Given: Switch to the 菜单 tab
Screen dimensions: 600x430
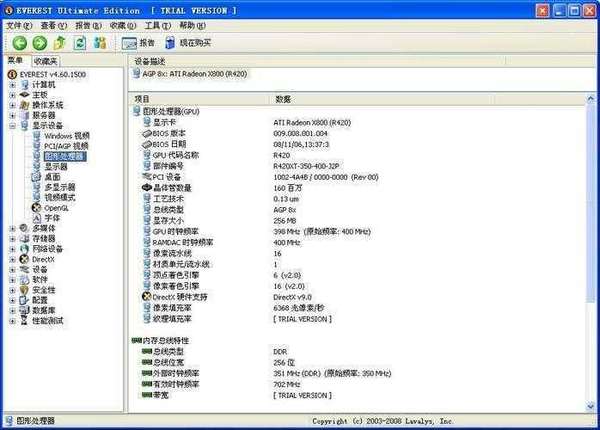Looking at the screenshot, I should click(16, 60).
